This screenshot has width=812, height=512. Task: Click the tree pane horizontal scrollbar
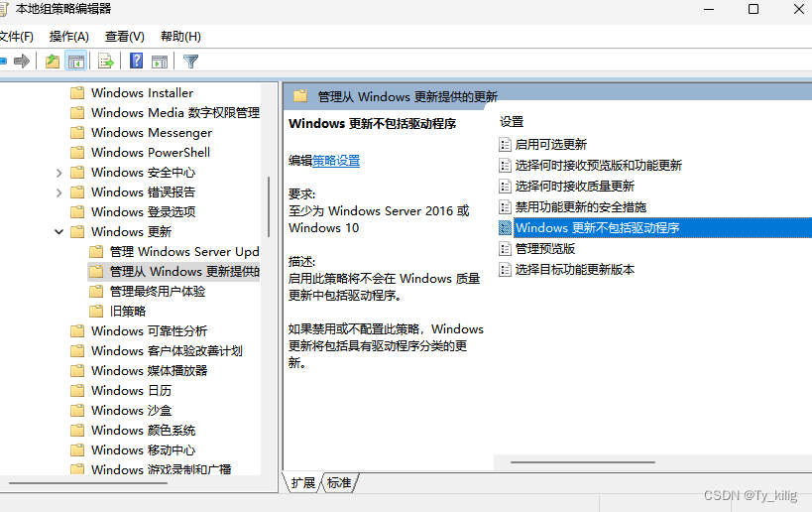pyautogui.click(x=88, y=483)
